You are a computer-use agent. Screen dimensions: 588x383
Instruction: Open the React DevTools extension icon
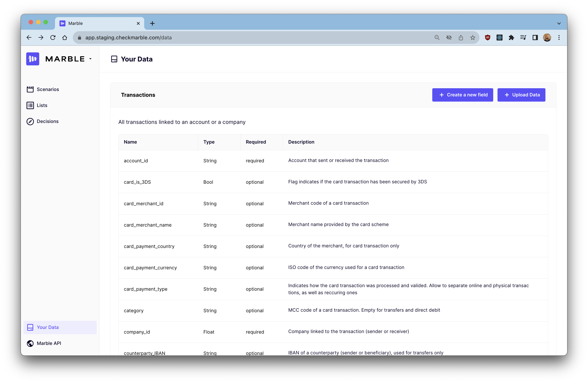click(499, 38)
